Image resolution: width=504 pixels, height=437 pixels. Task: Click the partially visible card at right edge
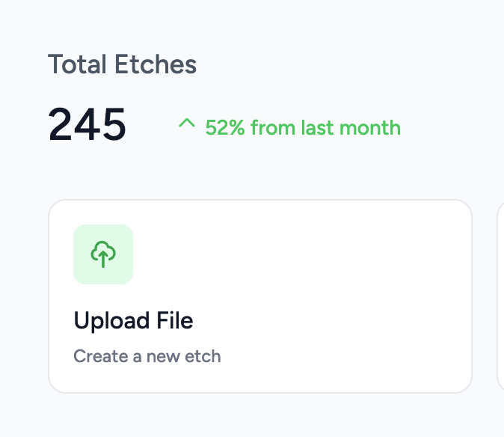point(500,296)
